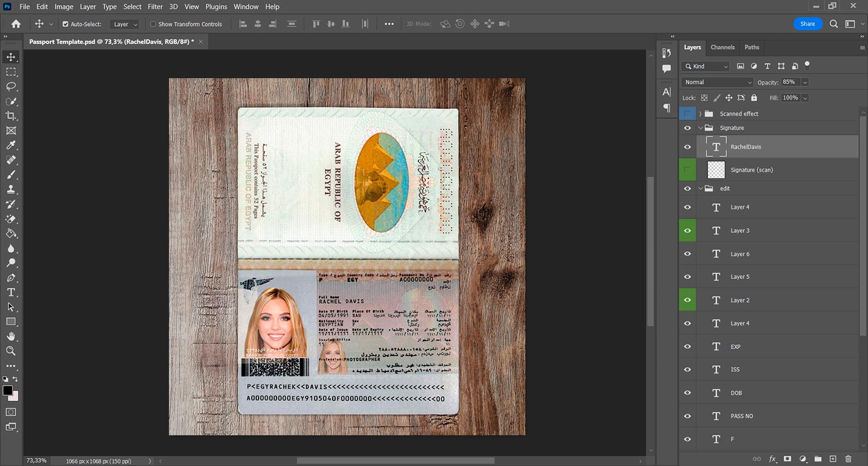Uncheck the Auto-Select checkbox
Viewport: 868px width, 466px height.
pyautogui.click(x=65, y=24)
